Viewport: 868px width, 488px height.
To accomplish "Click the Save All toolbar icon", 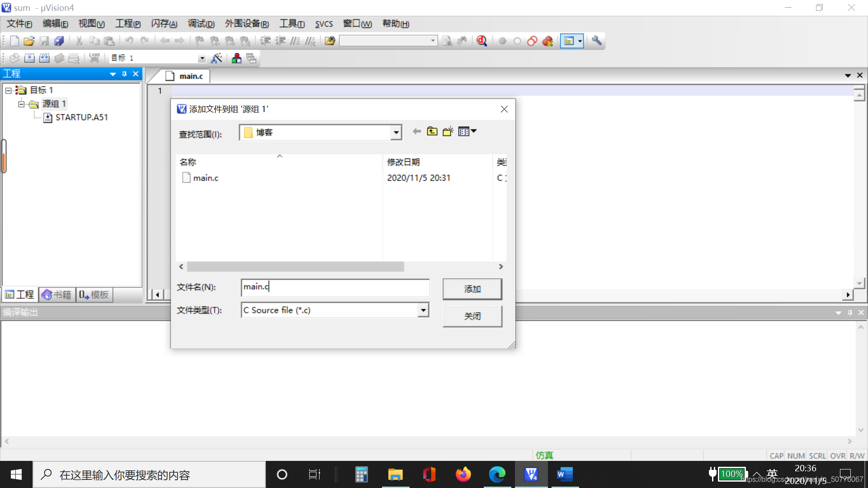I will tap(59, 41).
